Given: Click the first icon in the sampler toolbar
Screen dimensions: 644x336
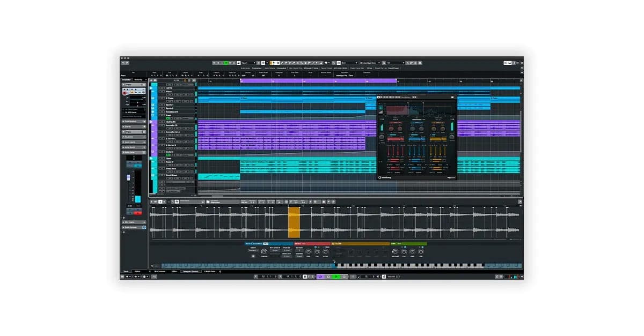Looking at the screenshot, I should coord(151,202).
